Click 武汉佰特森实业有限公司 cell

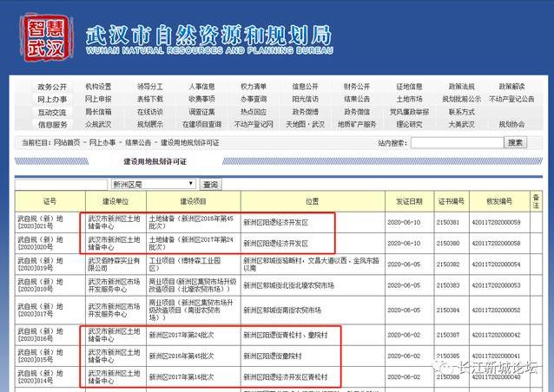(x=114, y=265)
